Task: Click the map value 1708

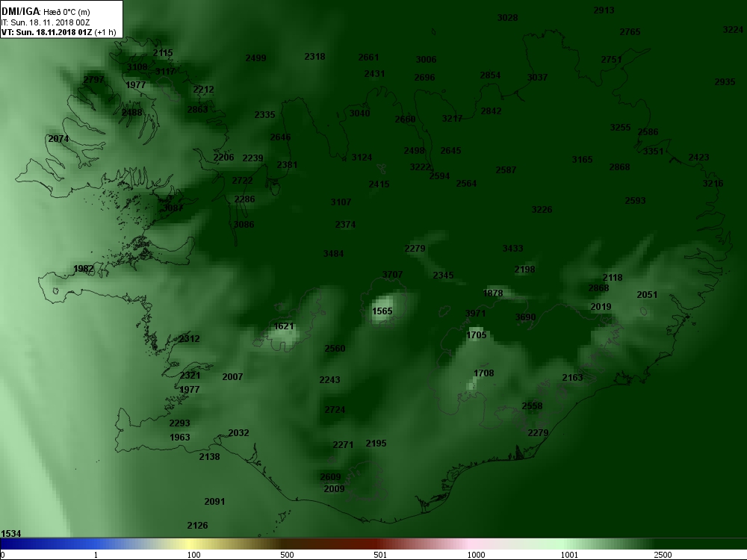Action: (x=483, y=373)
